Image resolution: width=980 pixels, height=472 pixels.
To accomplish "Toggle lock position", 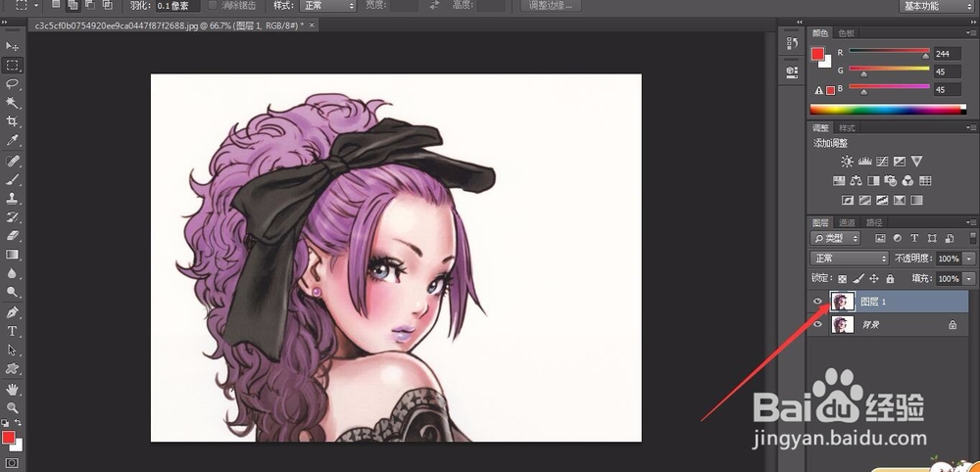I will [874, 278].
